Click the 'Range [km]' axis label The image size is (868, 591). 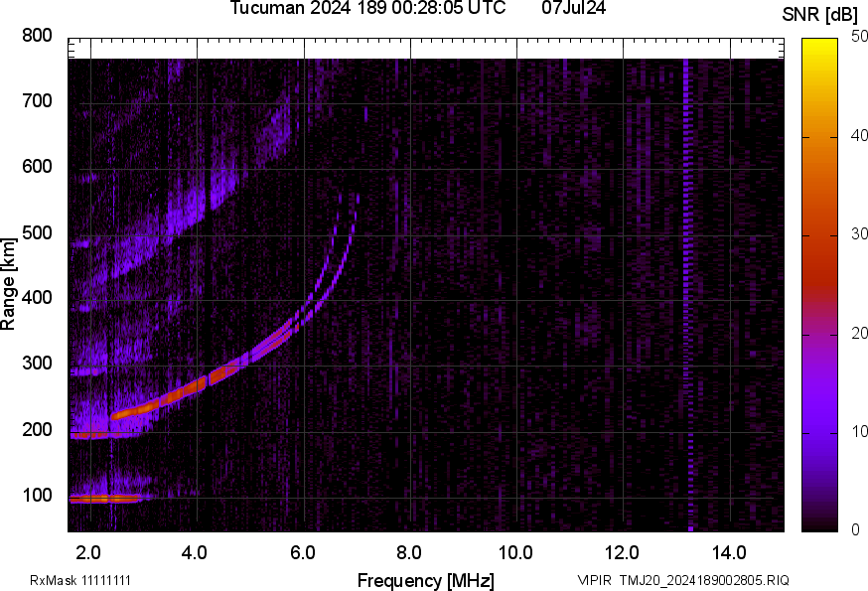[x=8, y=285]
